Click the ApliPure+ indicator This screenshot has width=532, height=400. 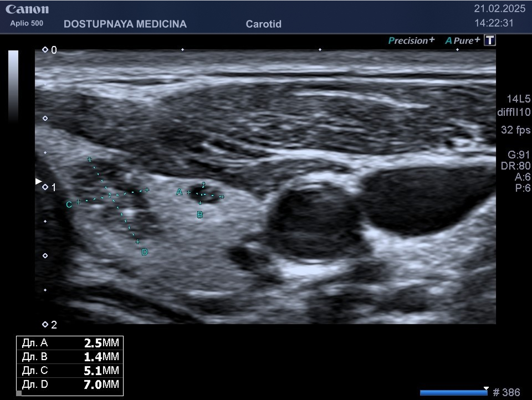tap(462, 40)
